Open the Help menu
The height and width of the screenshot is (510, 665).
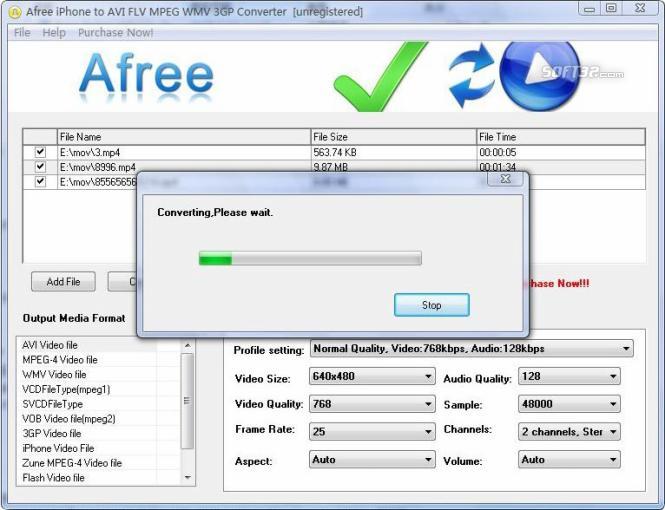tap(54, 33)
